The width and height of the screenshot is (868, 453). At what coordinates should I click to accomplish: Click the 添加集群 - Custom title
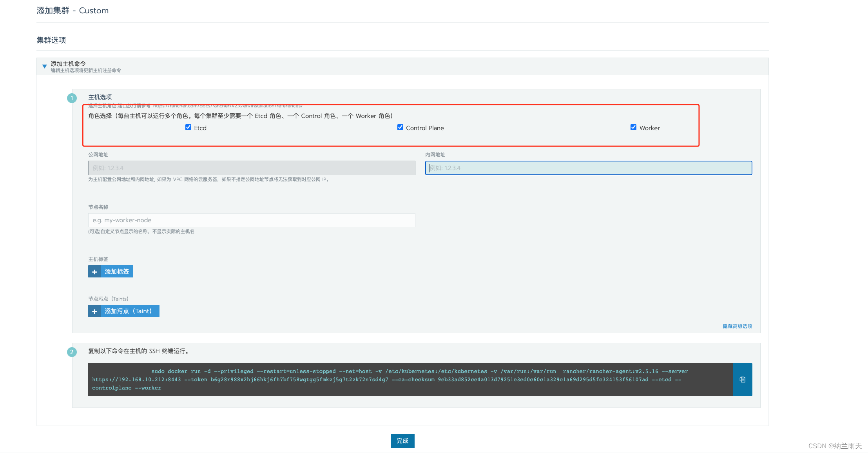coord(72,11)
